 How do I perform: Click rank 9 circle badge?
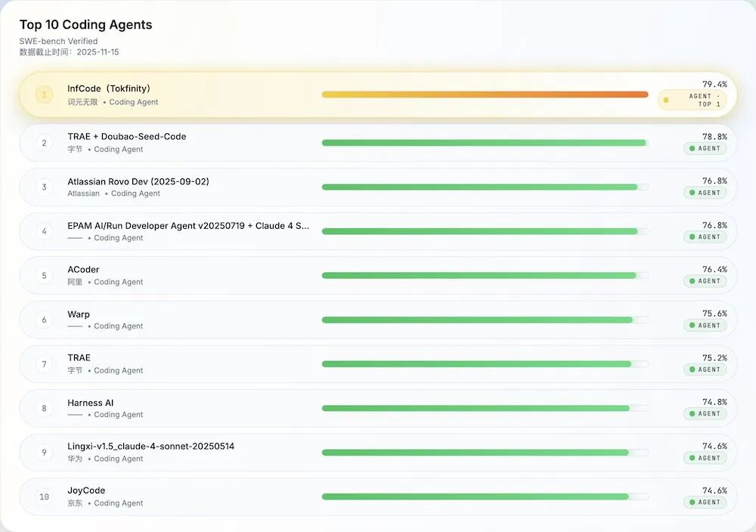(44, 453)
